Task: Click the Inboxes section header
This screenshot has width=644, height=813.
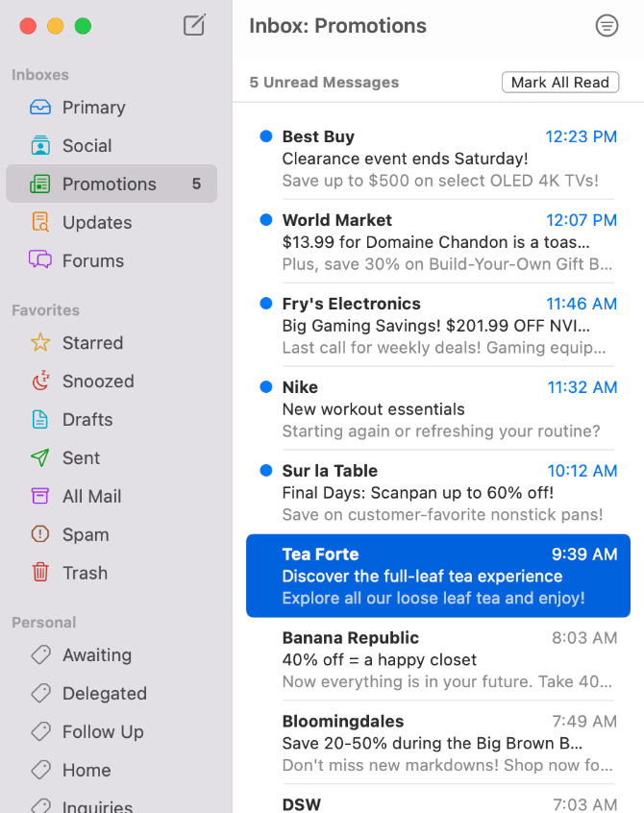Action: [40, 75]
